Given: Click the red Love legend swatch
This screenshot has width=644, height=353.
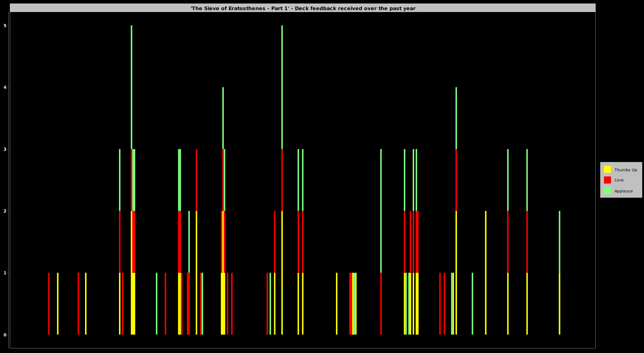Looking at the screenshot, I should [x=607, y=180].
